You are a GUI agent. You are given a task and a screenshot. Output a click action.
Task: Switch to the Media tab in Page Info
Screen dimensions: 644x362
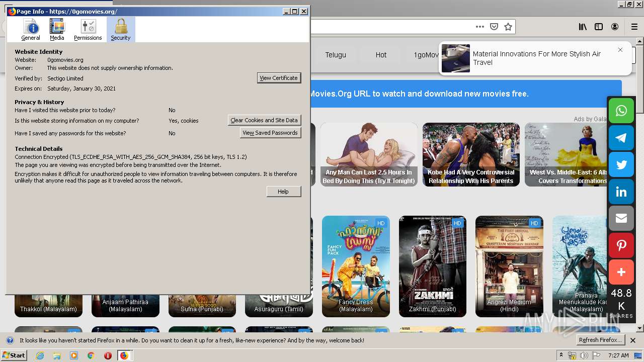tap(57, 30)
